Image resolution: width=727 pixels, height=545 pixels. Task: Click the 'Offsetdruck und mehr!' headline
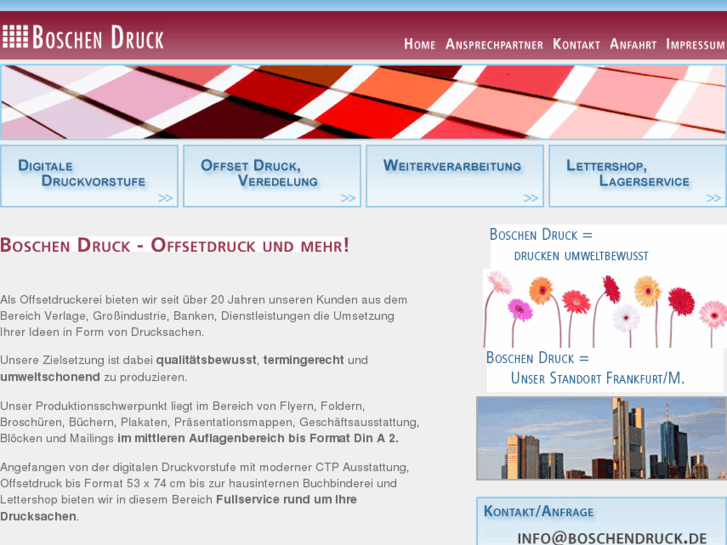pos(250,245)
